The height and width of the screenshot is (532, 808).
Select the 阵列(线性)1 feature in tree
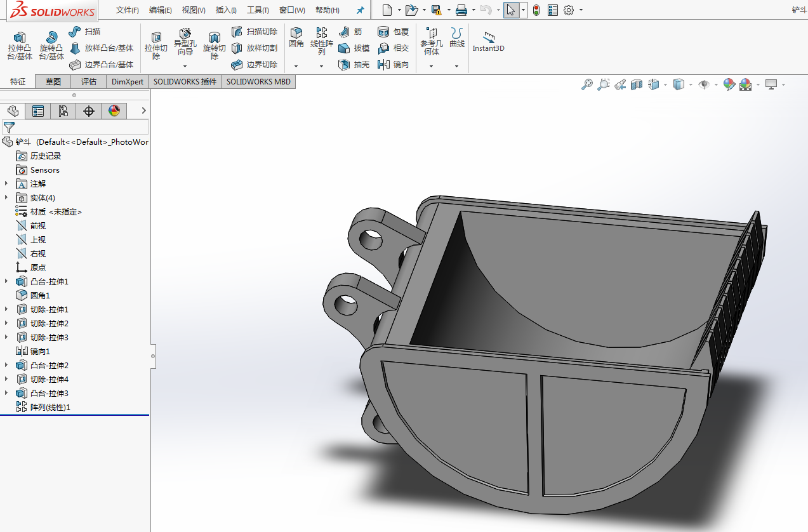point(50,407)
